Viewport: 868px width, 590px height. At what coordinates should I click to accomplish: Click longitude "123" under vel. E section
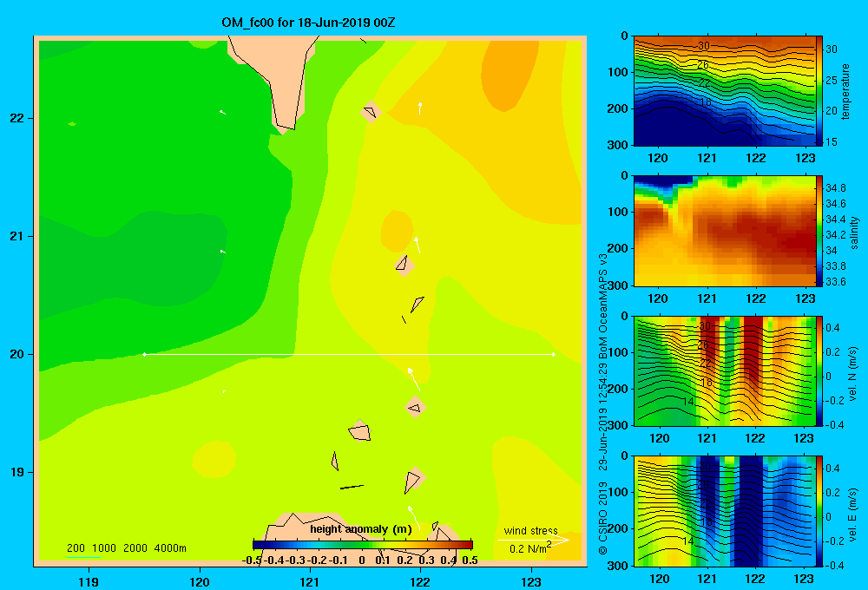[804, 579]
